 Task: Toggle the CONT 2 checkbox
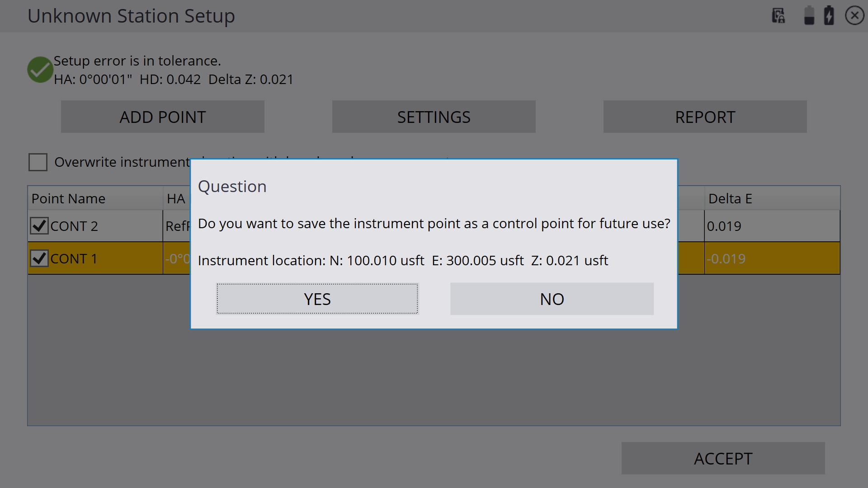click(x=39, y=225)
